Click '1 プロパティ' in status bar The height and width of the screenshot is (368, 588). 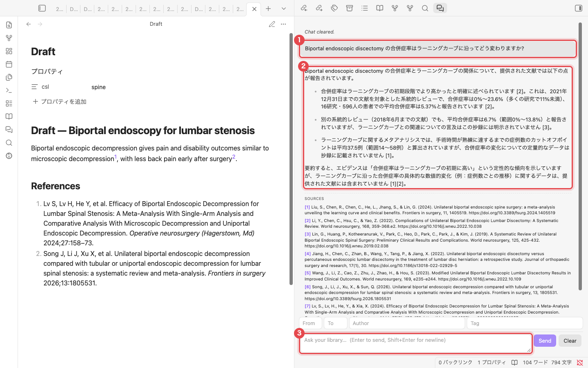tap(492, 362)
